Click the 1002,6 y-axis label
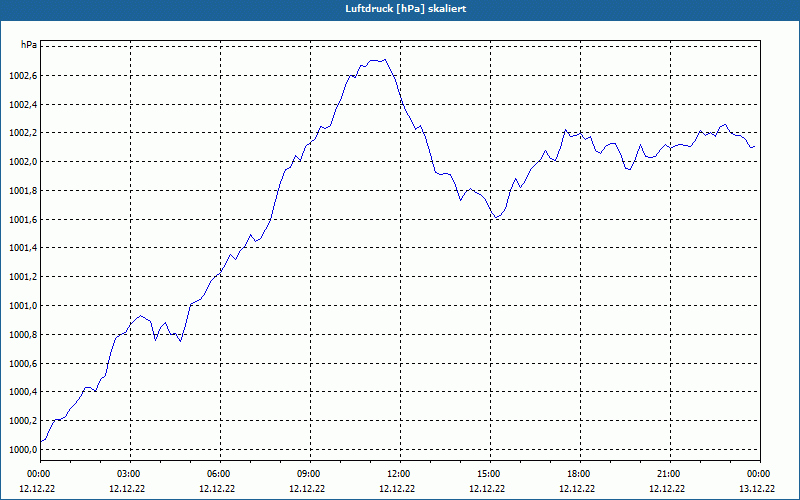Viewport: 800px width, 500px height. point(23,76)
